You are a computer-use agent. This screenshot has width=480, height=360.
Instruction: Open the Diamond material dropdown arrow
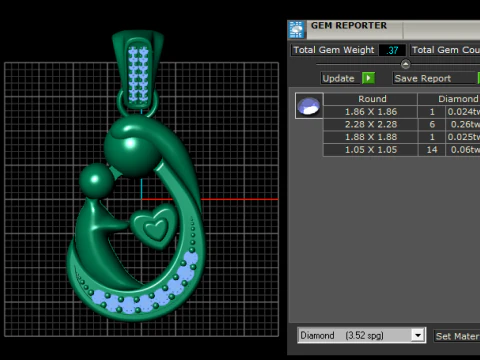418,335
